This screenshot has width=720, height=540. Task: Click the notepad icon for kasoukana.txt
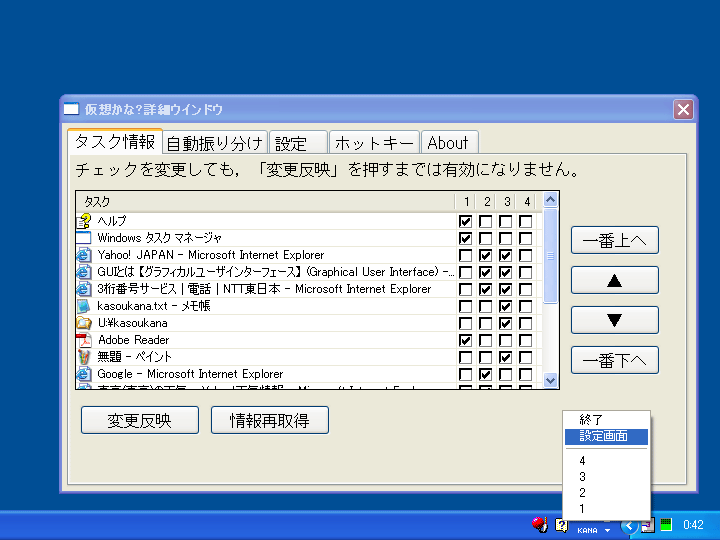pos(84,306)
